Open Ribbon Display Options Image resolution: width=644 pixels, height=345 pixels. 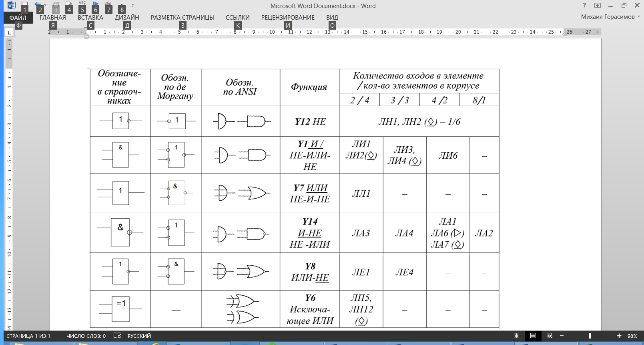[x=598, y=5]
